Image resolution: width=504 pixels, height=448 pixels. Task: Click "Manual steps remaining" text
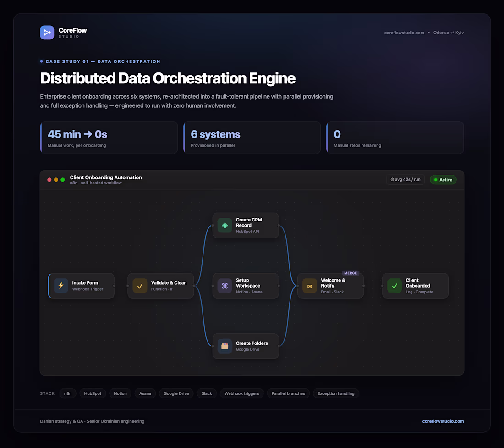click(357, 145)
